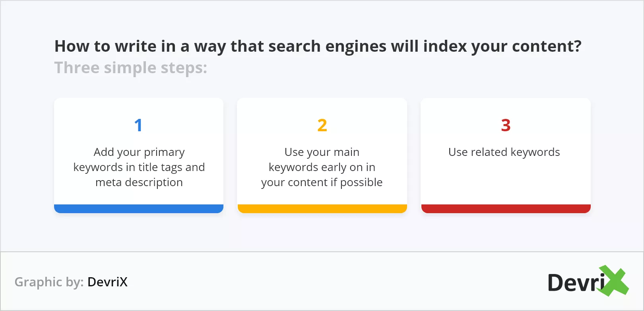Click the blue number 1
The height and width of the screenshot is (311, 644).
coord(138,125)
